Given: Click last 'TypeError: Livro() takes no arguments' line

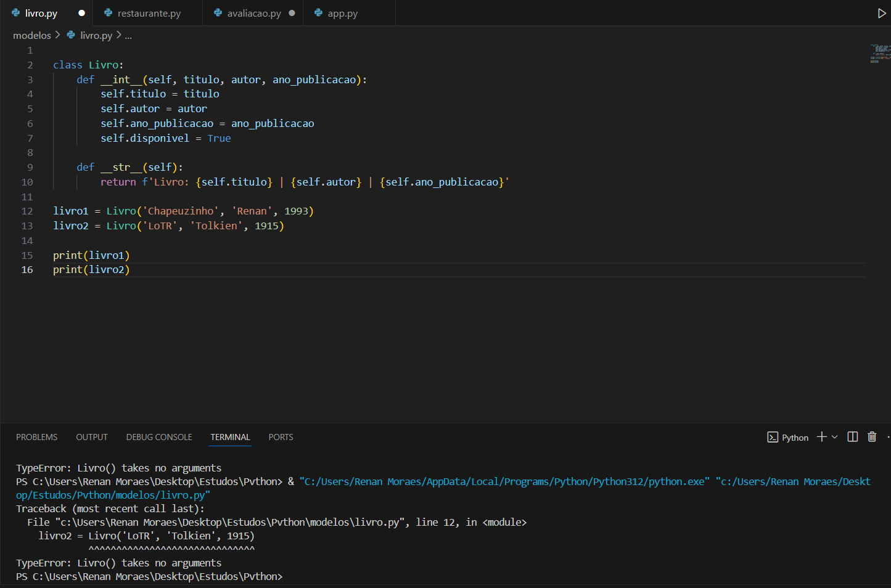Looking at the screenshot, I should 118,563.
